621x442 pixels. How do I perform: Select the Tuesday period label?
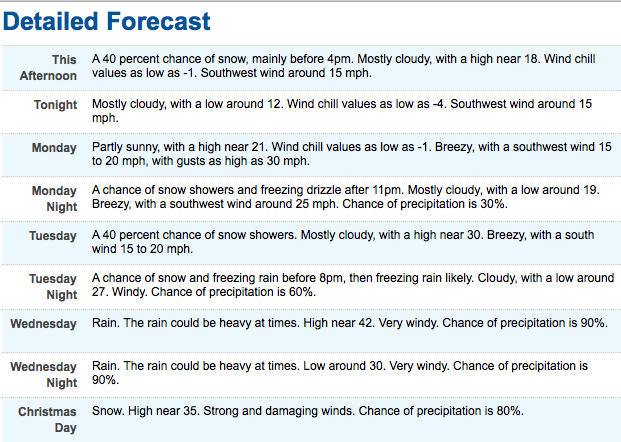pyautogui.click(x=53, y=236)
